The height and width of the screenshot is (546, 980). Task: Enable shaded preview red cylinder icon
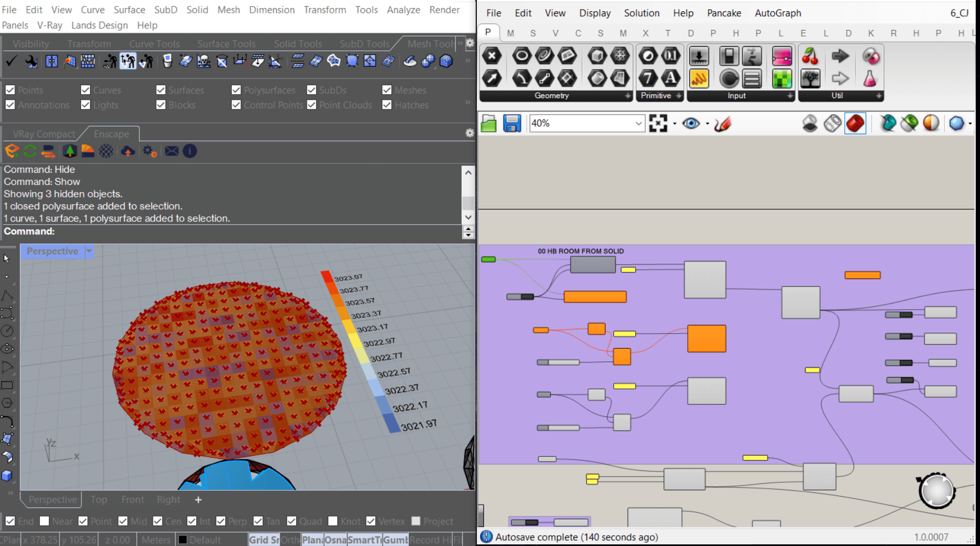(x=855, y=123)
